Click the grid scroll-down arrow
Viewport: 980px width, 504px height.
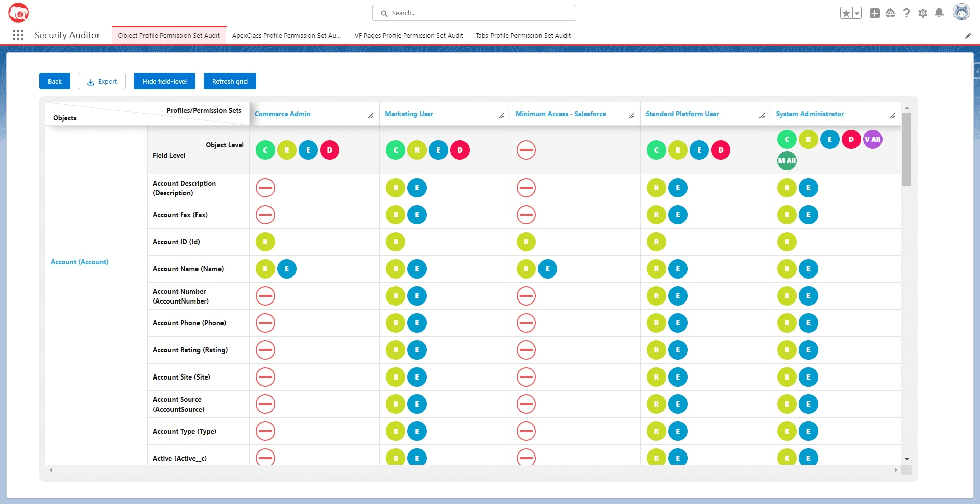pyautogui.click(x=906, y=459)
